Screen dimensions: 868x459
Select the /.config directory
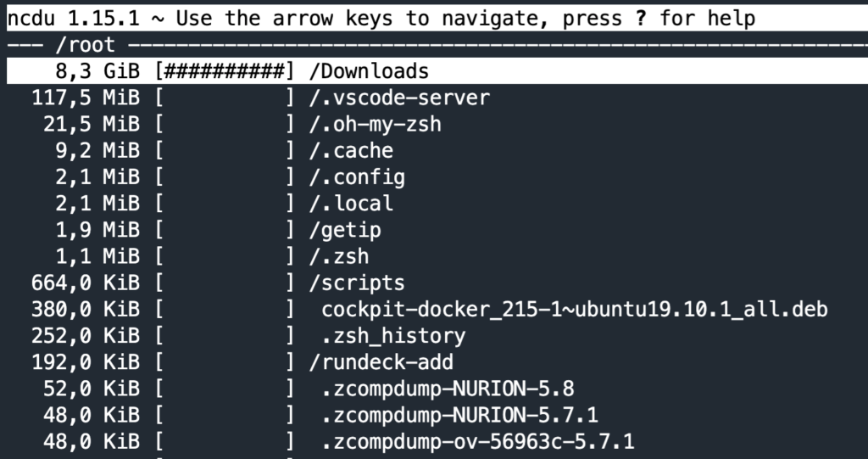coord(357,177)
